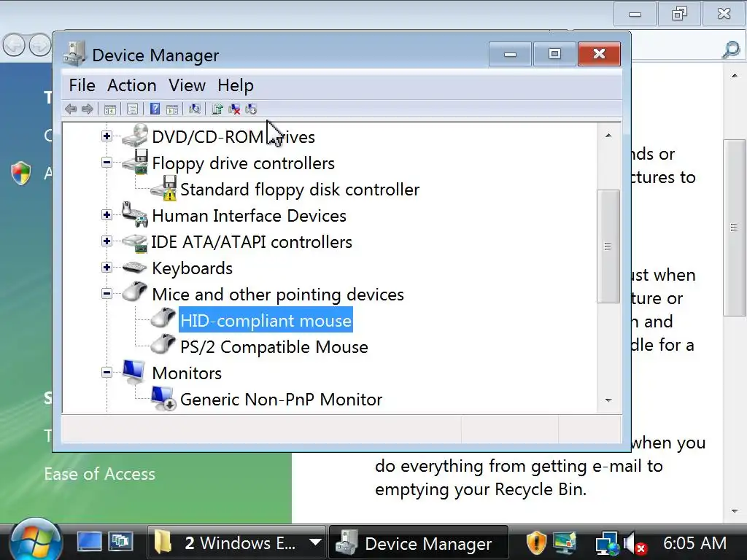Select the Monitors label
The height and width of the screenshot is (560, 747).
[187, 373]
